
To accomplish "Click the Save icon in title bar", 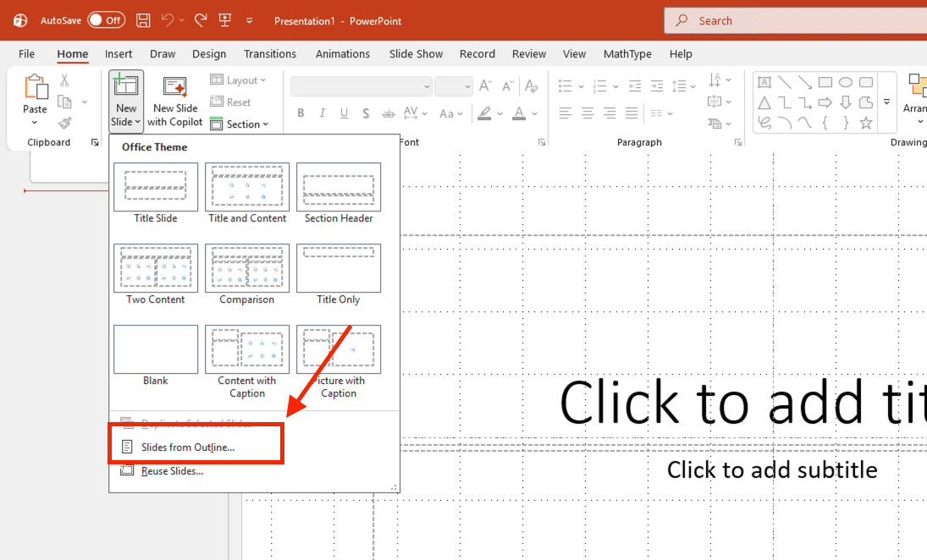I will click(x=143, y=20).
